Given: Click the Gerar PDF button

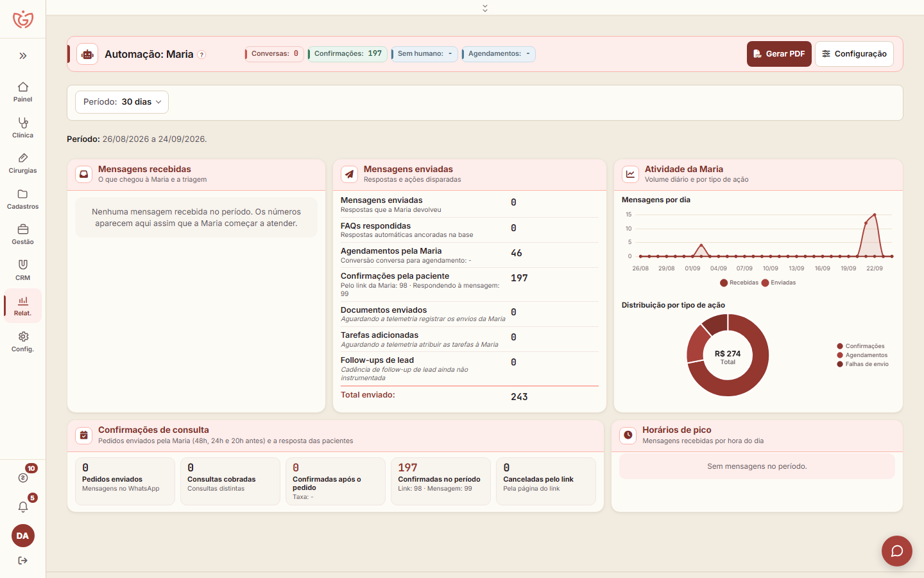Looking at the screenshot, I should click(x=779, y=54).
